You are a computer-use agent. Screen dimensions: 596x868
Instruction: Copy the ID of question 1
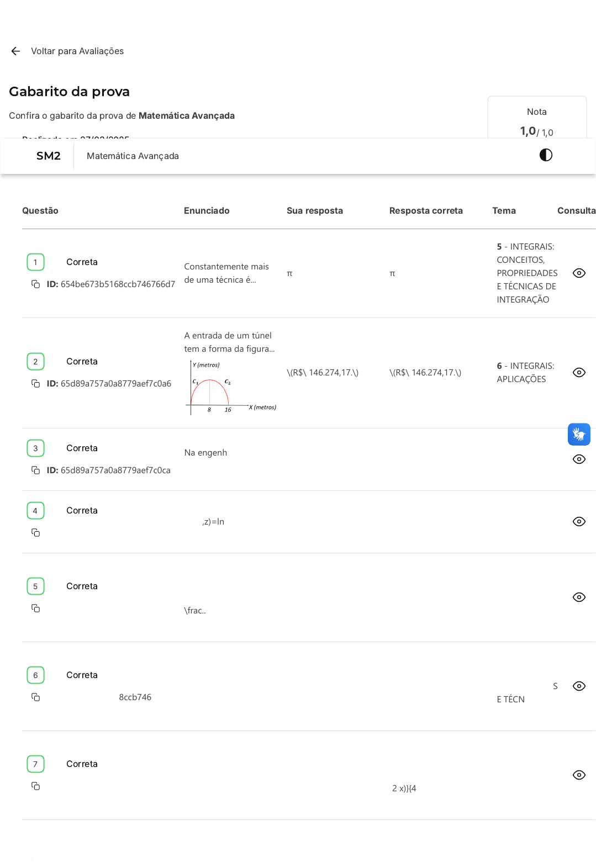pyautogui.click(x=36, y=284)
